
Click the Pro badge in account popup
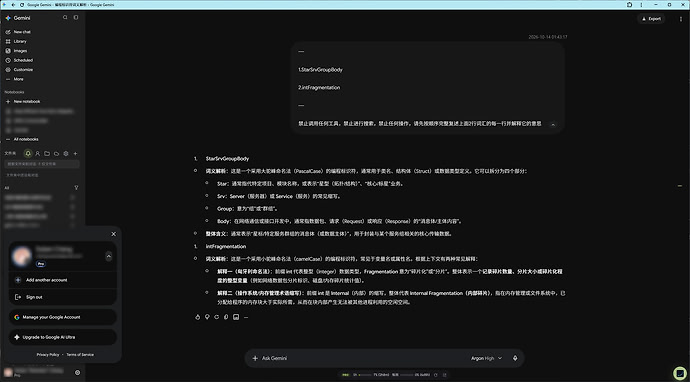41,264
